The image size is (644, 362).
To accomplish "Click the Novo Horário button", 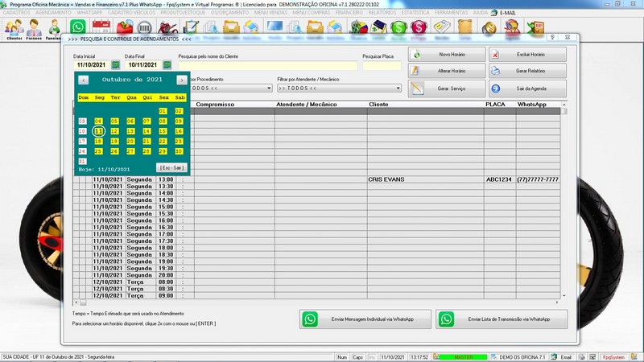I will 447,54.
